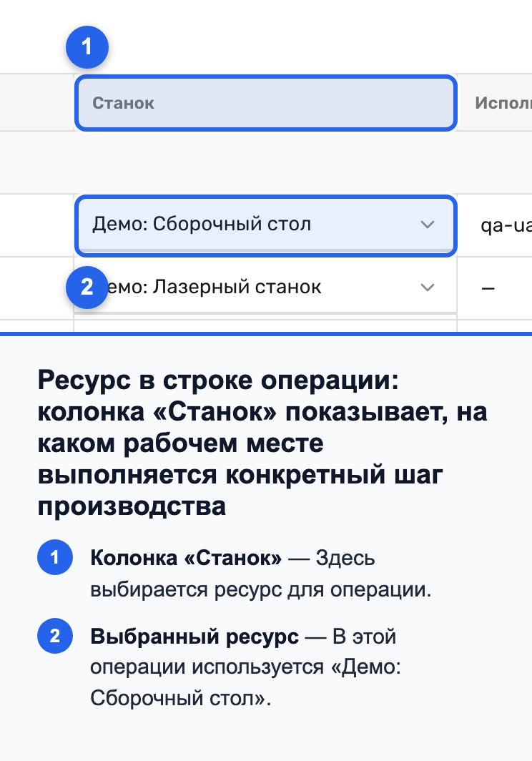Click the blue badge 1 above the Станок header
Screen dimensions: 532x761
[87, 47]
